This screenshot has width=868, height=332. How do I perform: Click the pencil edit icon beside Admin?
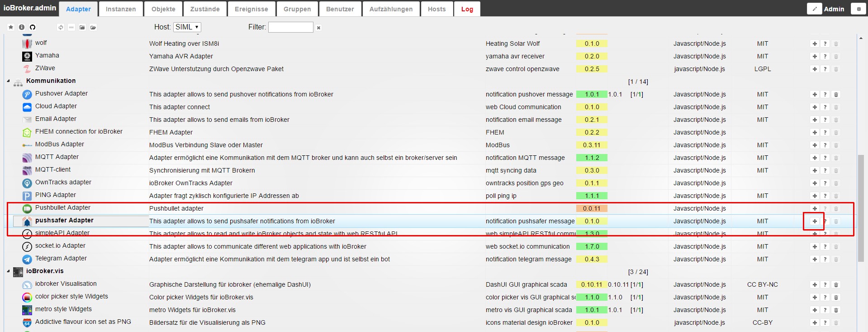pyautogui.click(x=815, y=9)
